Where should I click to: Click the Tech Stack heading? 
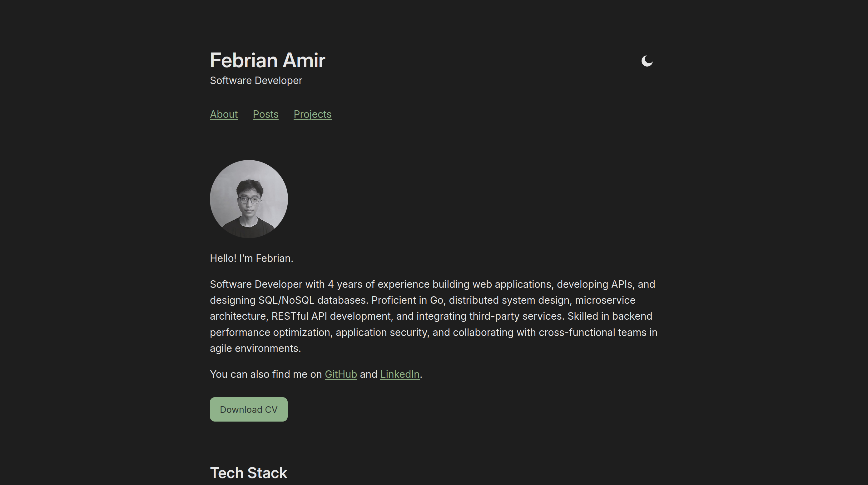pos(248,472)
